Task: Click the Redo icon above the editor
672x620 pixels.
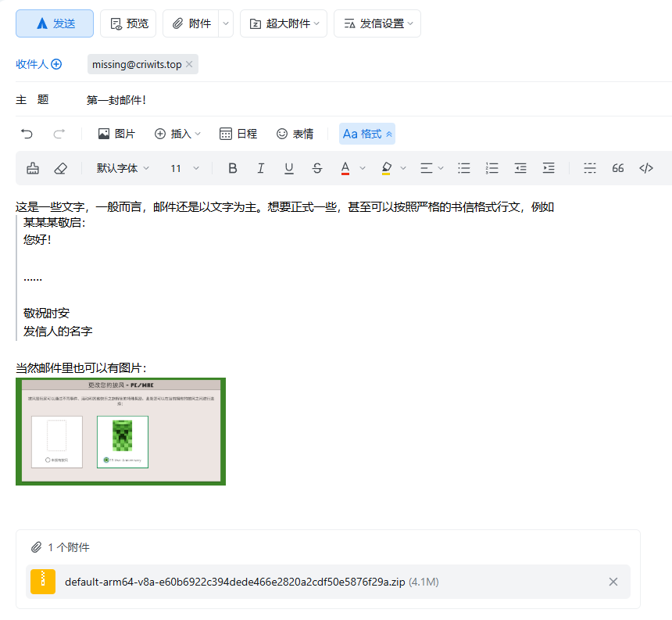Action: pos(59,134)
